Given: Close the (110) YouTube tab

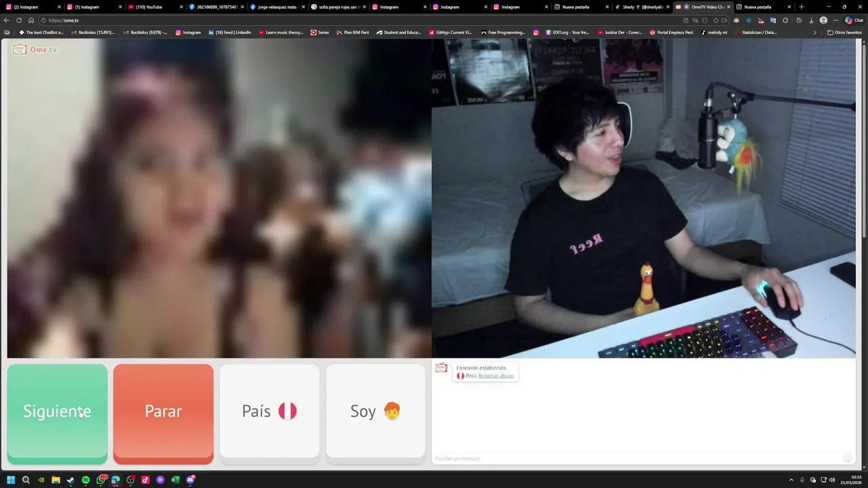Looking at the screenshot, I should pyautogui.click(x=181, y=7).
